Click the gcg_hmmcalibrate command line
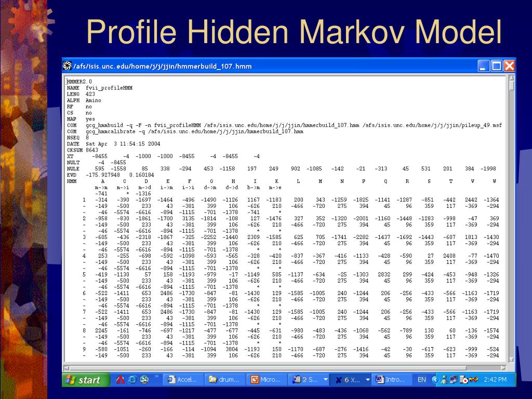 tap(194, 131)
